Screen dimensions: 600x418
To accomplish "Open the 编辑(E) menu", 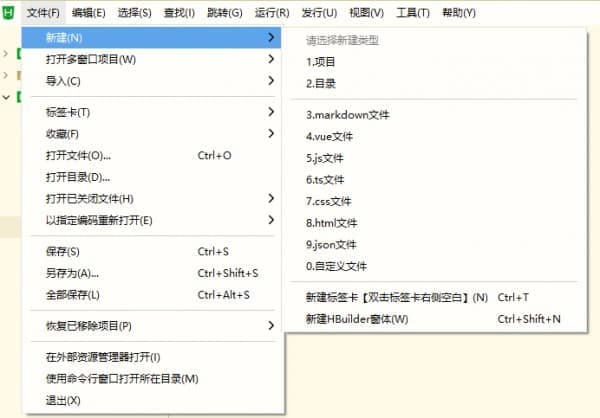I will pyautogui.click(x=89, y=13).
